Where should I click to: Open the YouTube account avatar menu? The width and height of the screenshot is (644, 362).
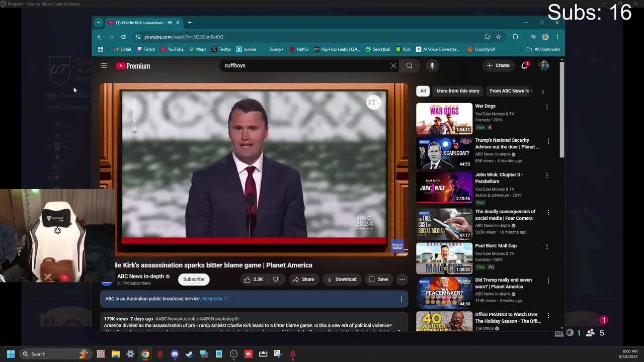point(543,66)
